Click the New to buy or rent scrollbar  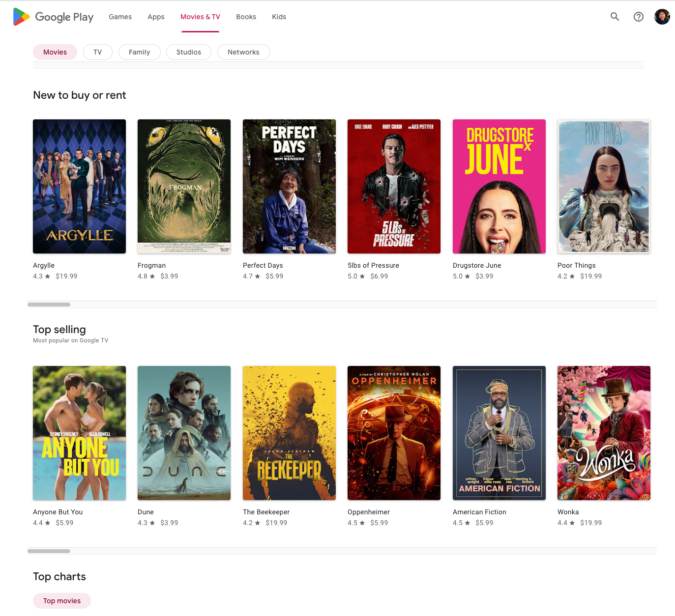(49, 305)
